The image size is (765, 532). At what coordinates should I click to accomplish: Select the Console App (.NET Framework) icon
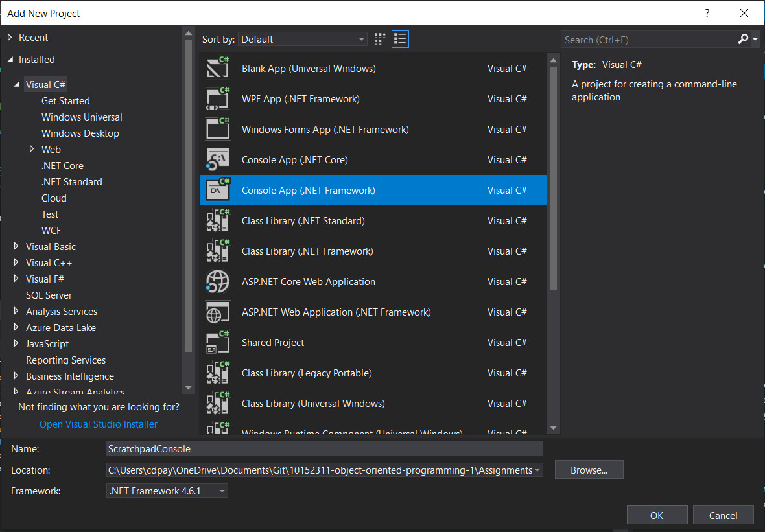218,190
